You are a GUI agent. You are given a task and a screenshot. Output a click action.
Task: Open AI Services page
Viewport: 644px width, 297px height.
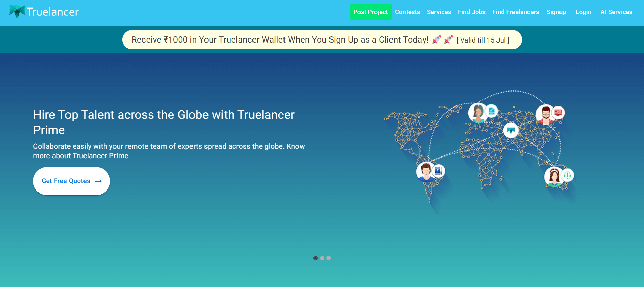coord(616,12)
